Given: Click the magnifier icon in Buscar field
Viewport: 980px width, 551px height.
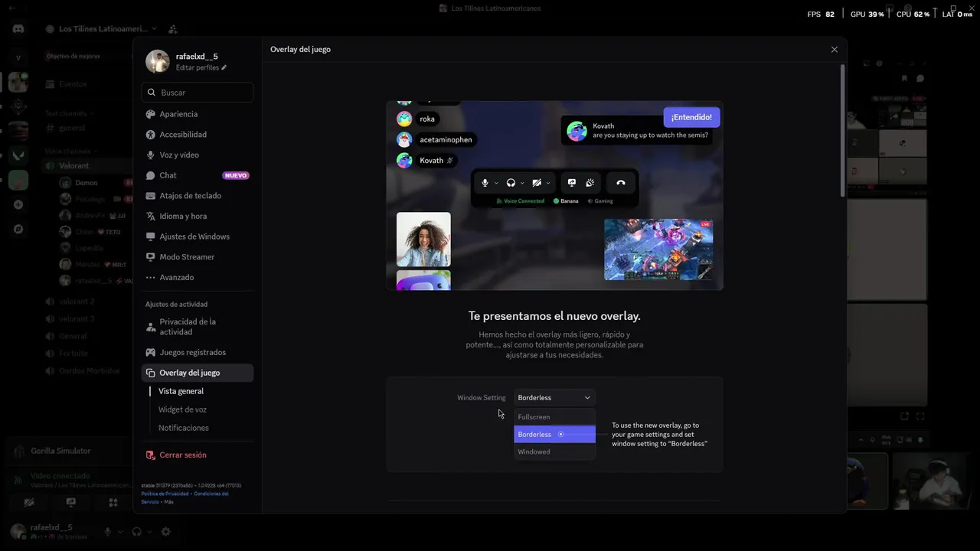Looking at the screenshot, I should tap(152, 93).
